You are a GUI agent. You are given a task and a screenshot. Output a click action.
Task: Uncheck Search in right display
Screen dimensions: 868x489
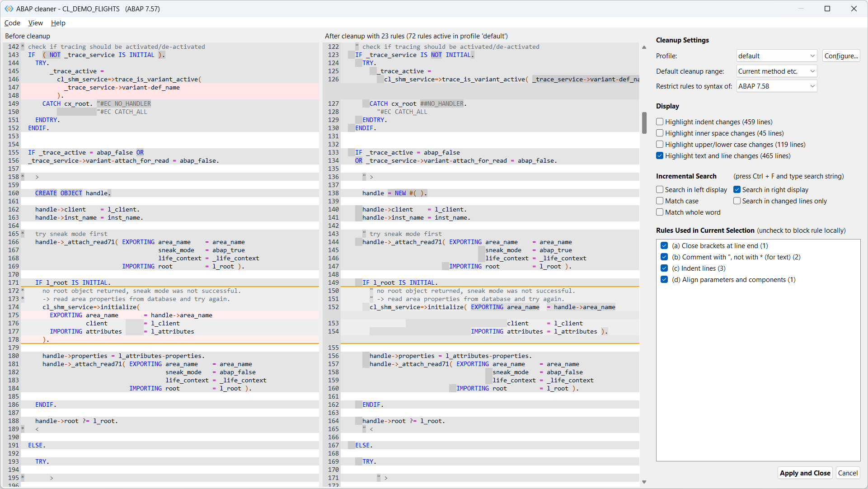(x=737, y=190)
